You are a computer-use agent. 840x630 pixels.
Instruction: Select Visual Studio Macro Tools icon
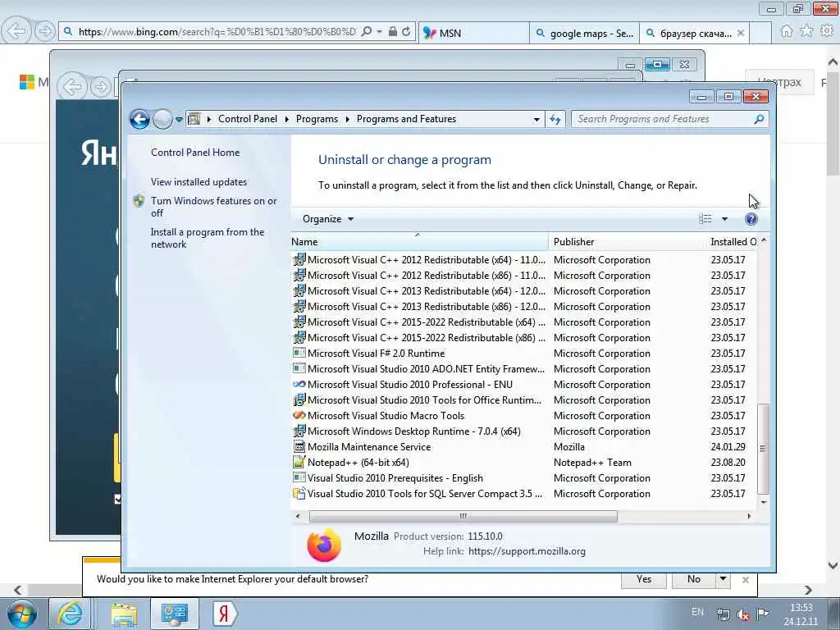tap(299, 415)
